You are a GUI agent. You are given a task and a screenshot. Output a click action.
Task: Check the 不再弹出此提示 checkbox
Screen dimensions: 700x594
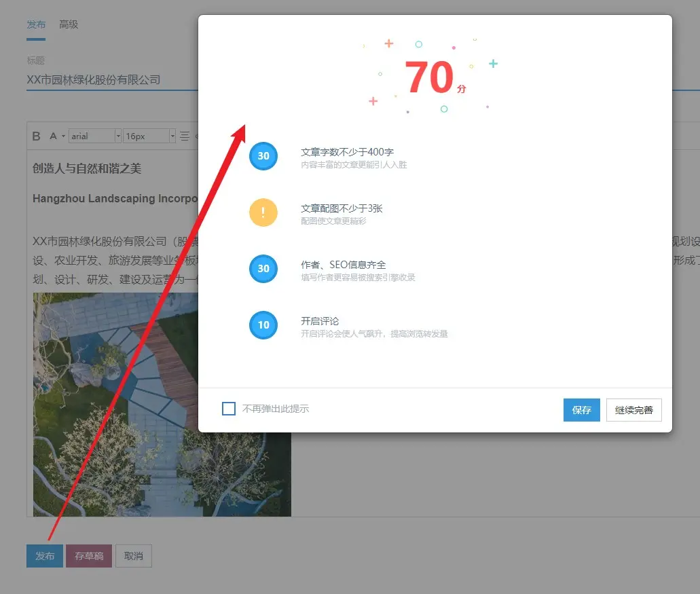pyautogui.click(x=229, y=409)
